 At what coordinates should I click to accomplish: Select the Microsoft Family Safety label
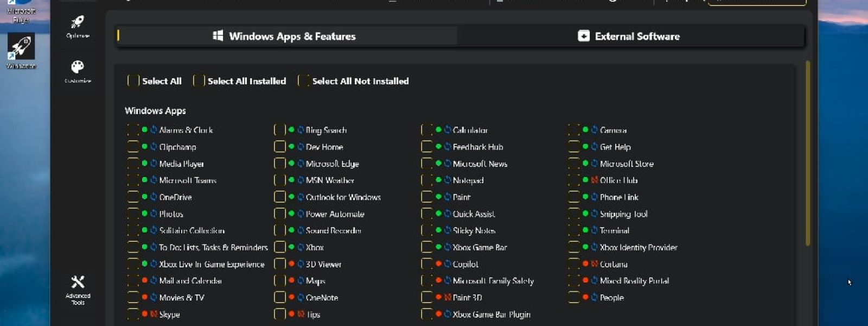(x=494, y=281)
